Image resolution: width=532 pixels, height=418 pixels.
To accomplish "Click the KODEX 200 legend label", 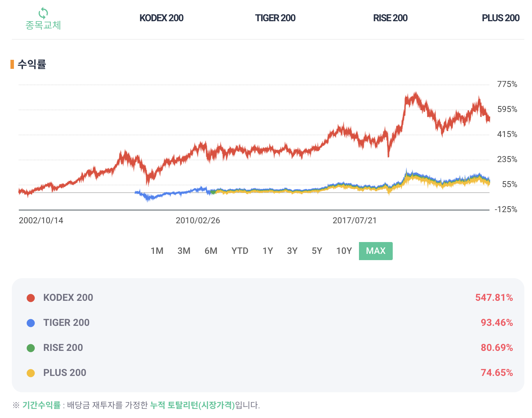I will (x=68, y=298).
